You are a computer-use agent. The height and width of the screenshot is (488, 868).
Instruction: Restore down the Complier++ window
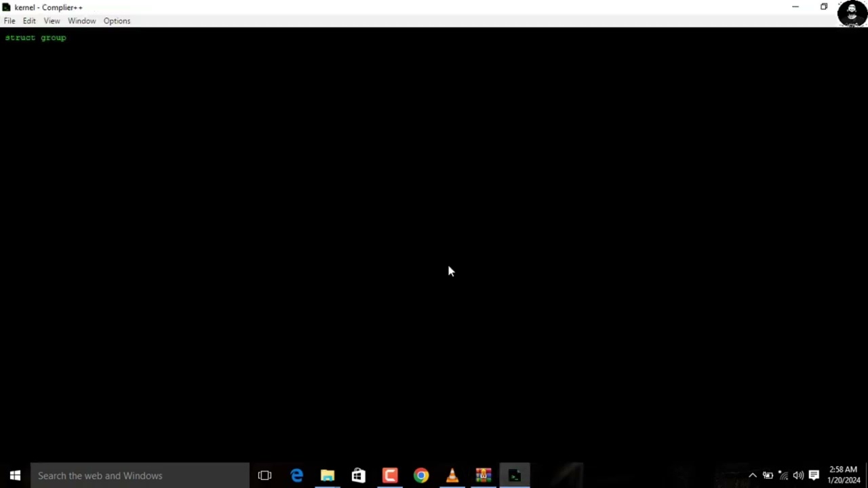coord(824,7)
